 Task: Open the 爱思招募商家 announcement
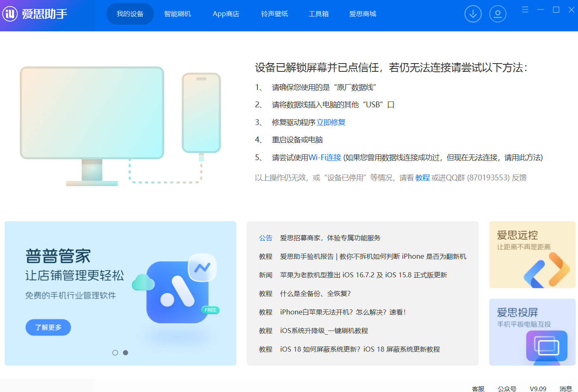[x=330, y=238]
